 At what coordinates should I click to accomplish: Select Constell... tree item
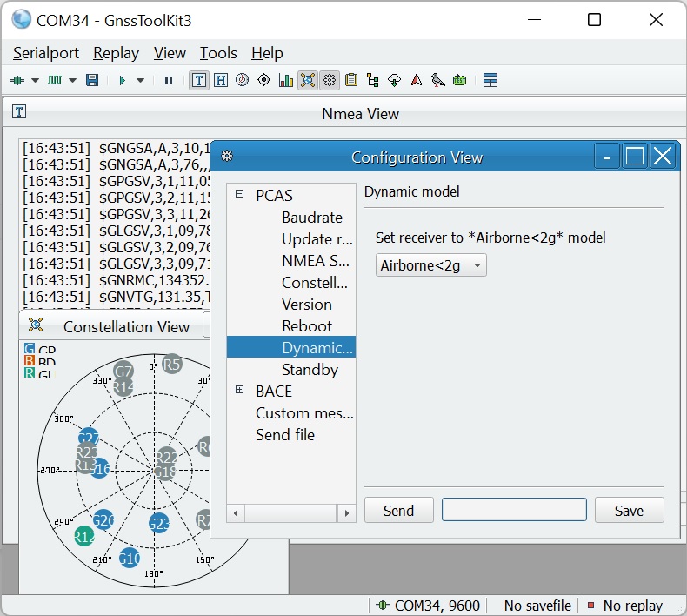(x=315, y=283)
